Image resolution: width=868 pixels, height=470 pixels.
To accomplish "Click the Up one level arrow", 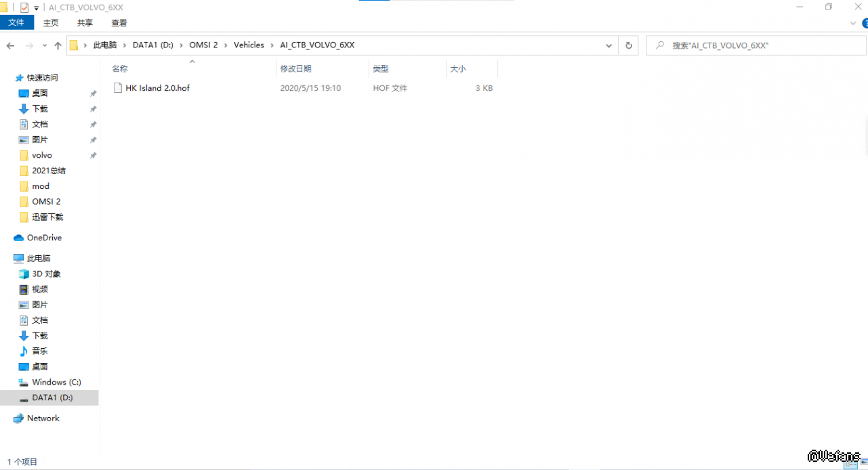I will tap(58, 45).
